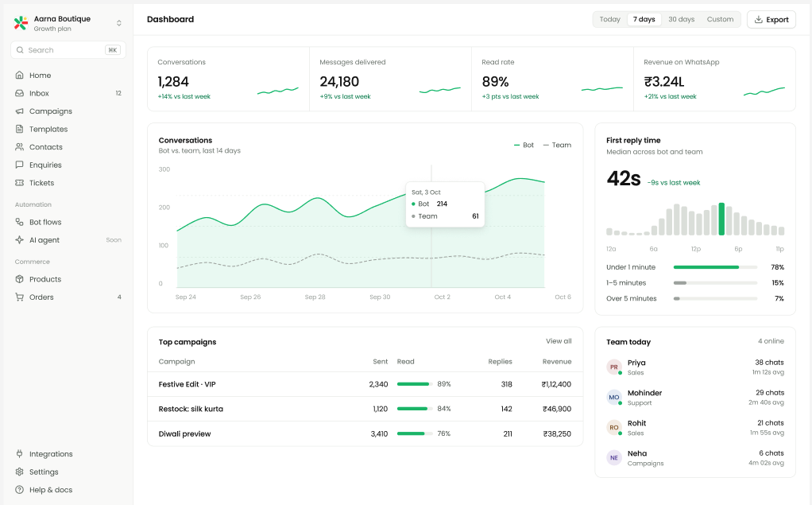Viewport: 812px width, 505px height.
Task: Click the 4 online status text
Action: pos(771,341)
